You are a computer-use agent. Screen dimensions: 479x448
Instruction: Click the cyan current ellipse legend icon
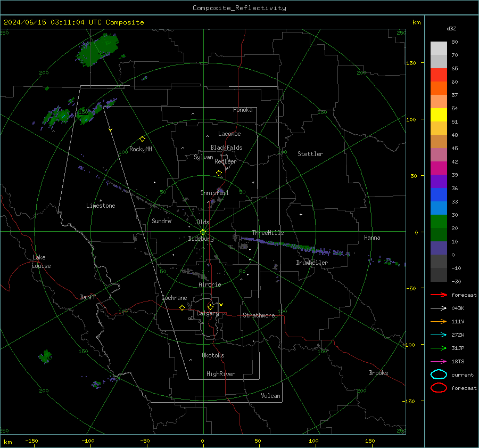[x=439, y=374]
